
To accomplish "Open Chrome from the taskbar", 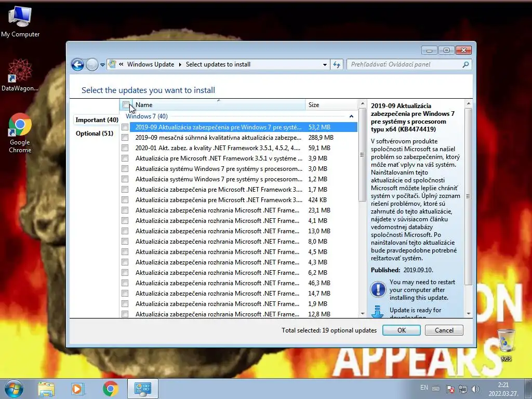I will tap(110, 389).
